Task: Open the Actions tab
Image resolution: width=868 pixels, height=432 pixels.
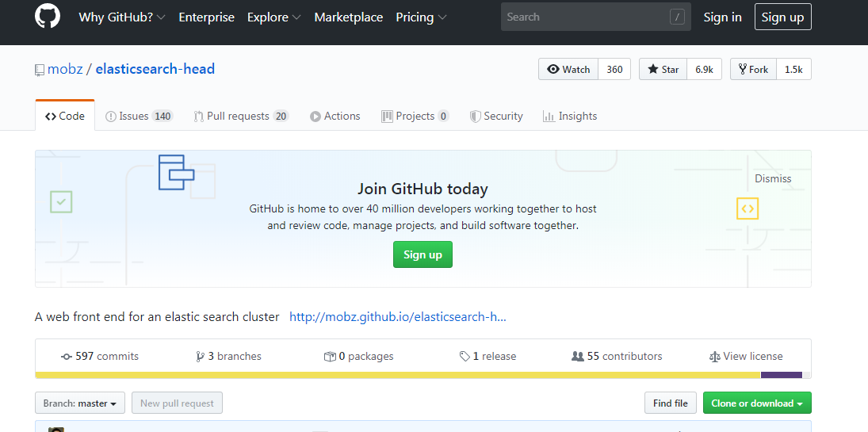Action: tap(335, 116)
